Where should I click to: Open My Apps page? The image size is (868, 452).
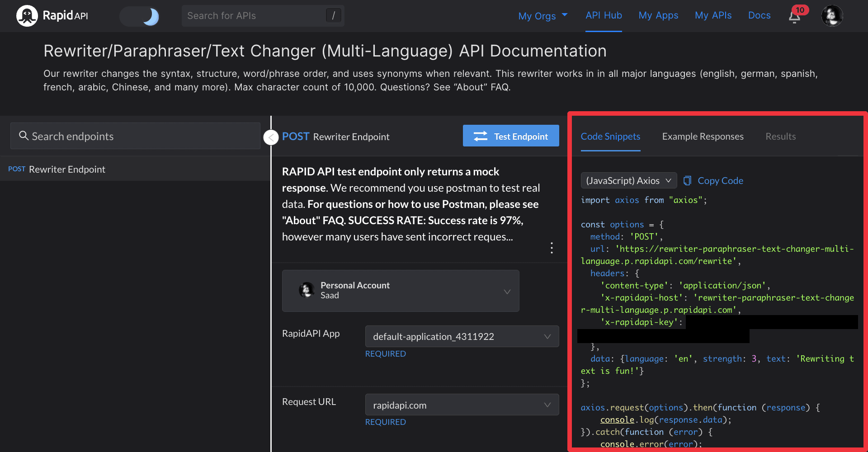point(658,15)
